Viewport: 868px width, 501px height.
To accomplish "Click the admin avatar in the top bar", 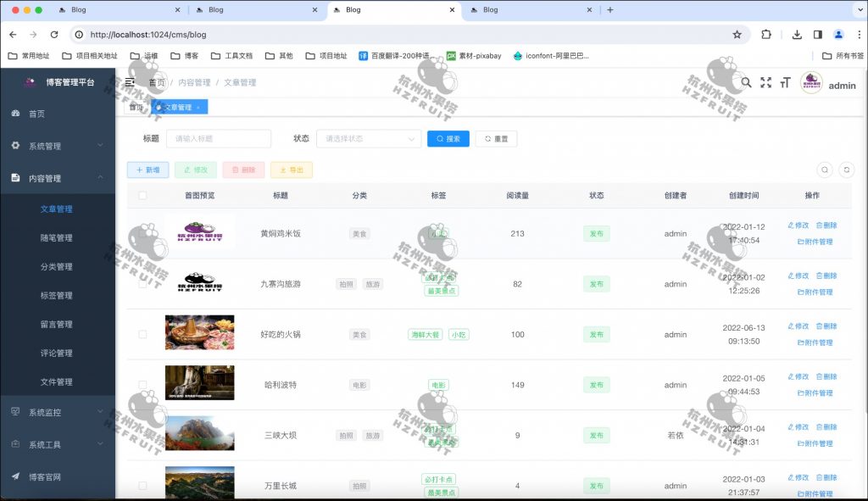I will pos(810,83).
